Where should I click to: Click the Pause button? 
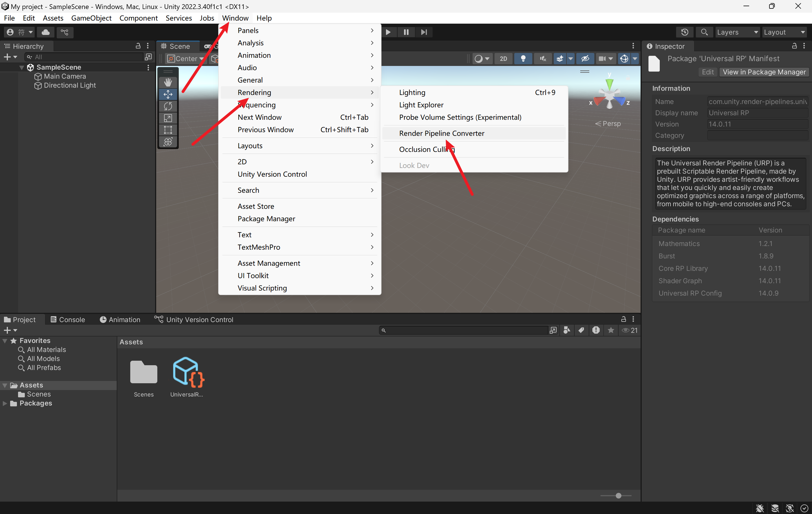[x=406, y=32]
